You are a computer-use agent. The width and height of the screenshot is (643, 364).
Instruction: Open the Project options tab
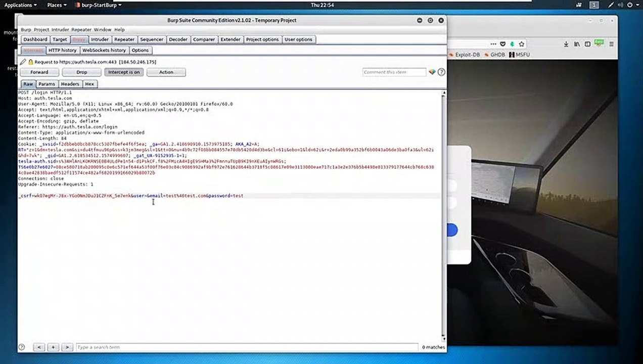[x=262, y=39]
